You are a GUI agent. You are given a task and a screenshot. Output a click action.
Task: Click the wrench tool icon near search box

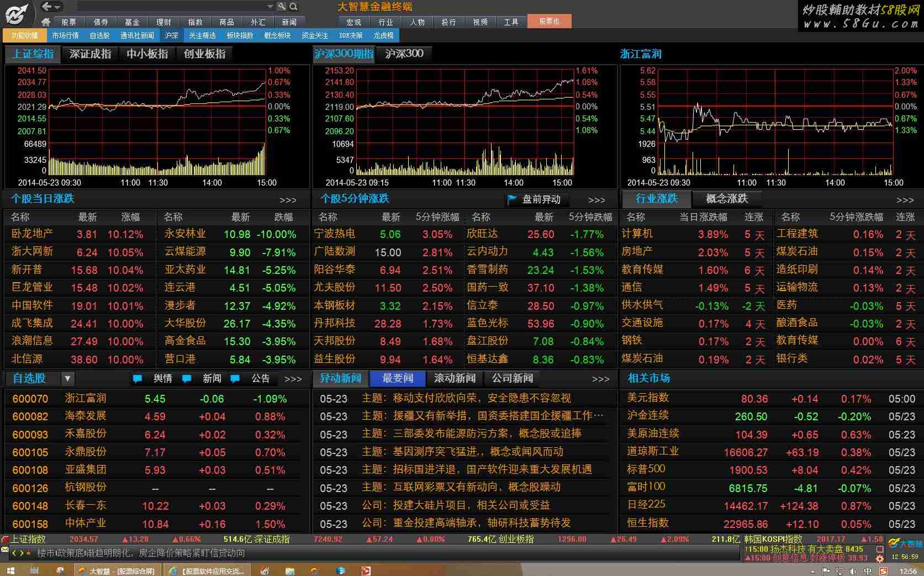coord(282,7)
